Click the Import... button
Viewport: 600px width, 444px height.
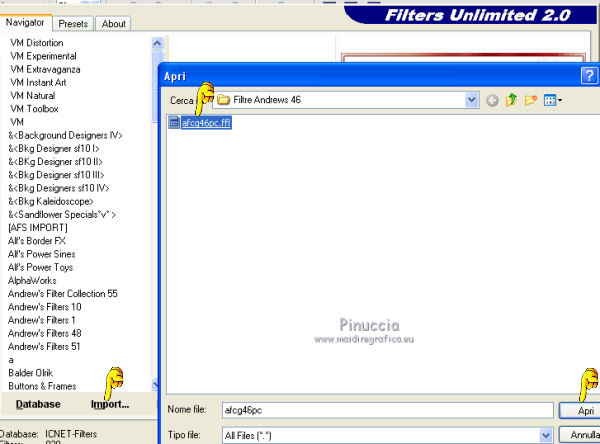(110, 404)
